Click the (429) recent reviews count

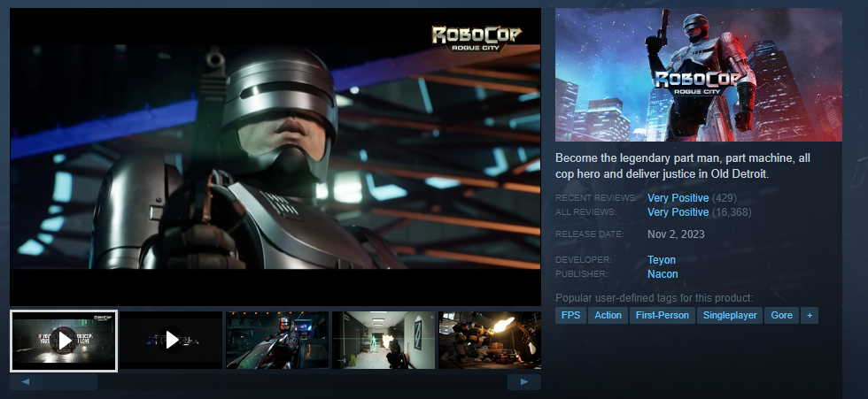[725, 198]
